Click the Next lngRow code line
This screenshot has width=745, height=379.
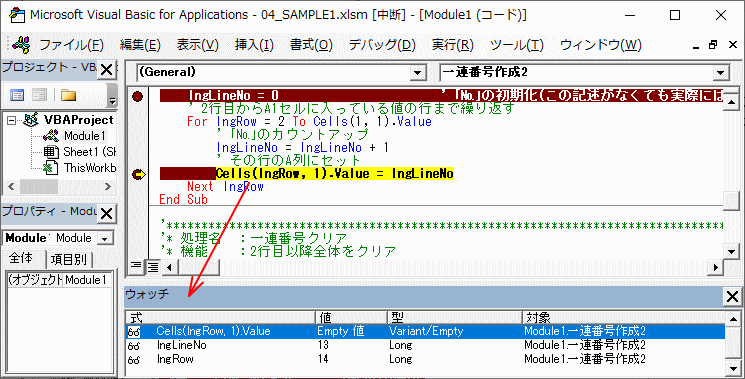tap(225, 187)
